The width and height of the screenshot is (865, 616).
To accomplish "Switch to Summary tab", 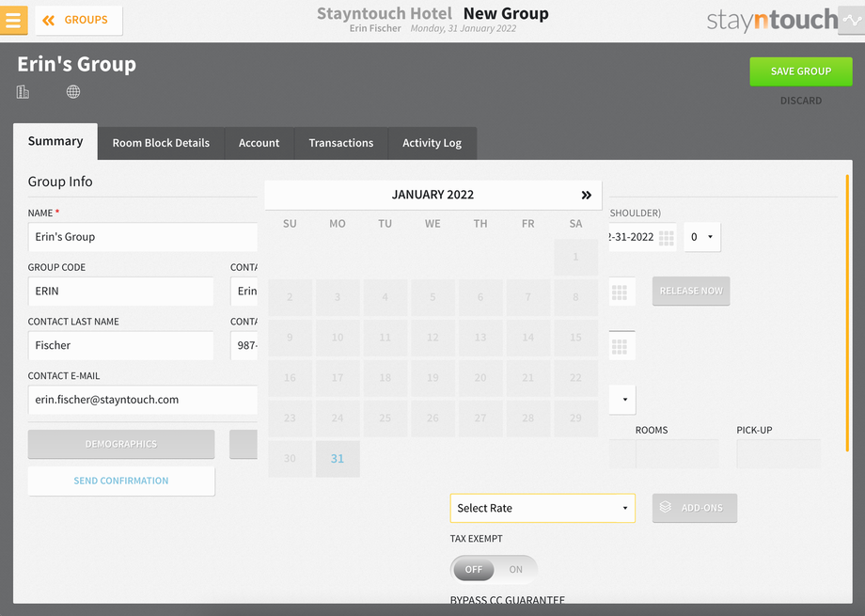I will pyautogui.click(x=55, y=141).
